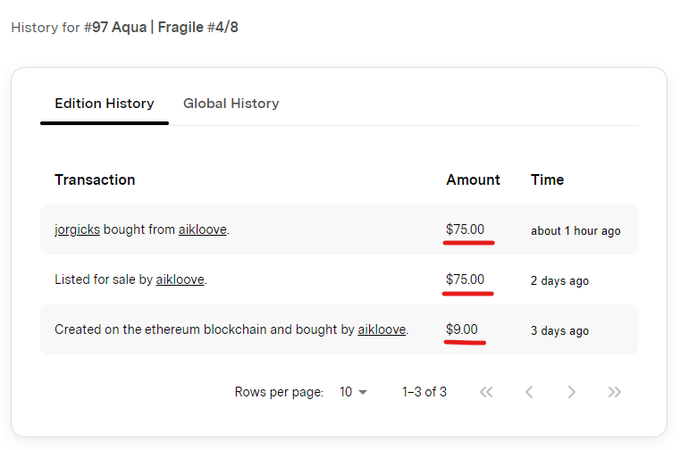This screenshot has height=450, width=680.
Task: Switch to the Edition History tab
Action: tap(104, 103)
